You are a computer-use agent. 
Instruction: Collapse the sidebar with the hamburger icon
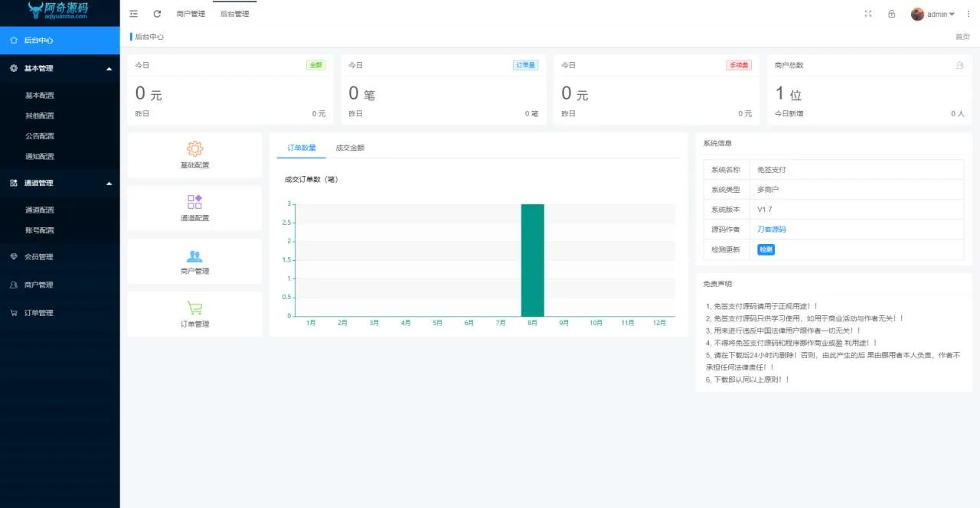point(133,13)
